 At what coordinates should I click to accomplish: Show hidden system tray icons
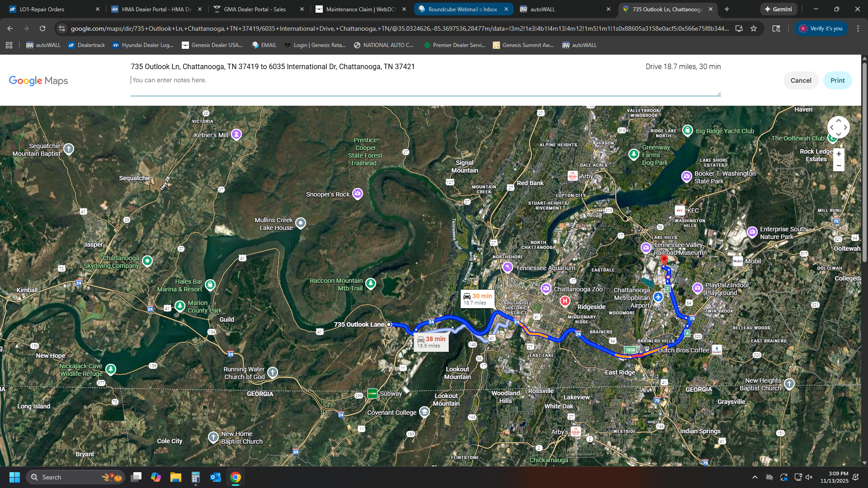point(755,477)
